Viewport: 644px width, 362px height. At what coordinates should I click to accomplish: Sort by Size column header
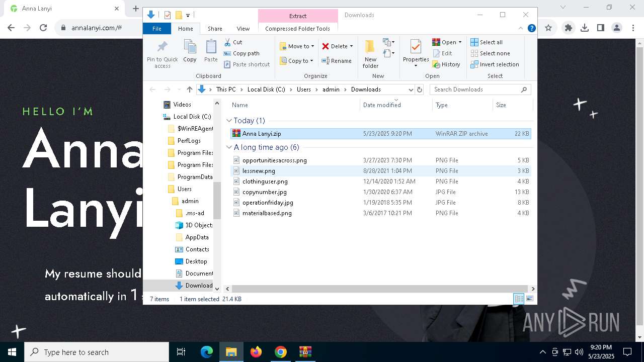click(512, 105)
